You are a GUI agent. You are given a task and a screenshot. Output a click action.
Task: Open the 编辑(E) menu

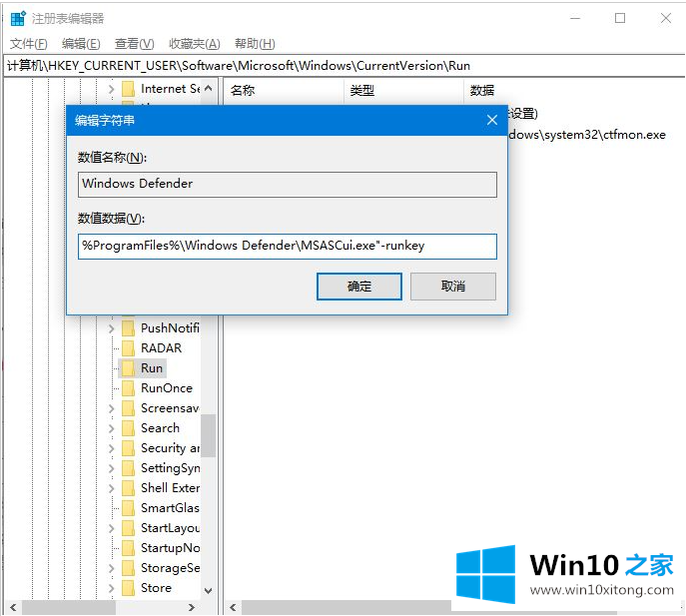[x=81, y=44]
